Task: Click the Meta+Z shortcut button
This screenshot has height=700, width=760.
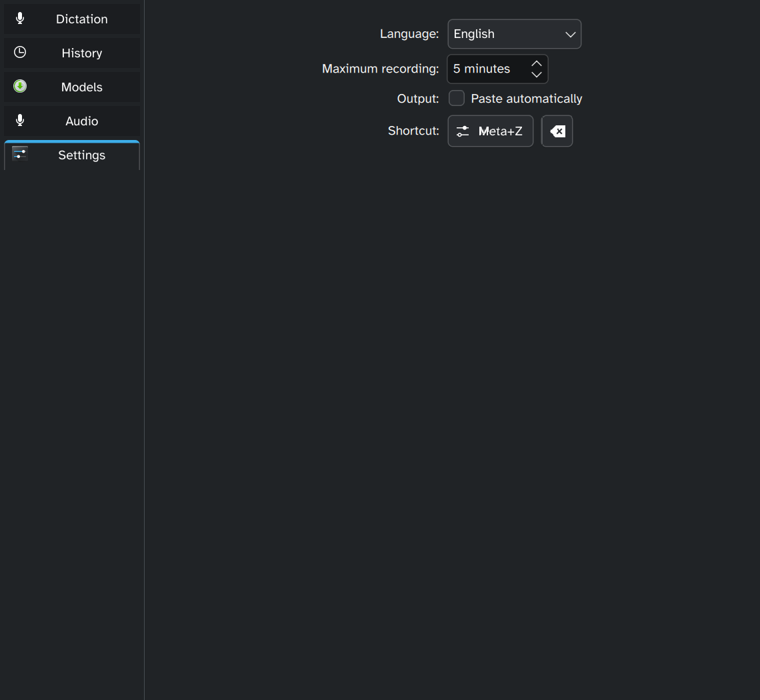Action: click(x=491, y=131)
